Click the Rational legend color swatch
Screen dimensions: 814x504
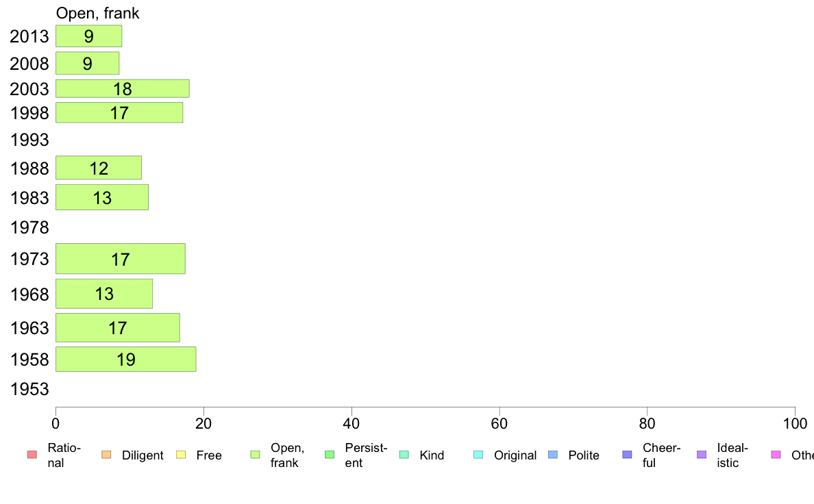pyautogui.click(x=32, y=455)
